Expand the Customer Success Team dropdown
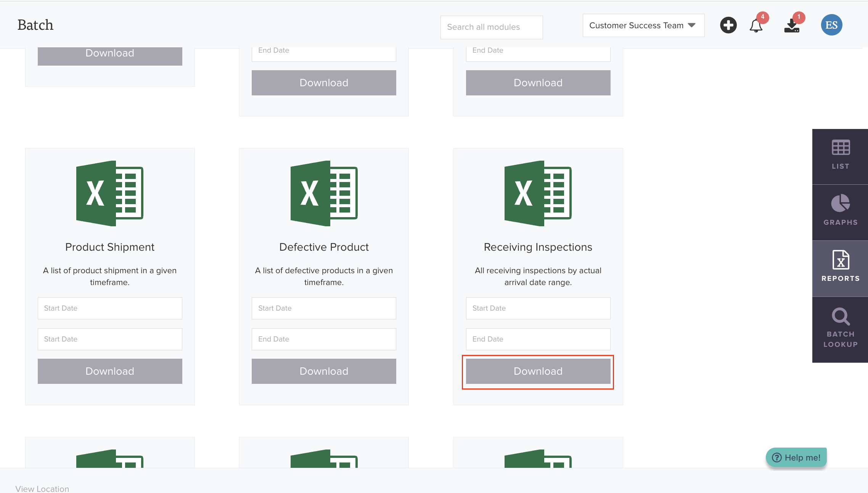The image size is (868, 493). (643, 26)
